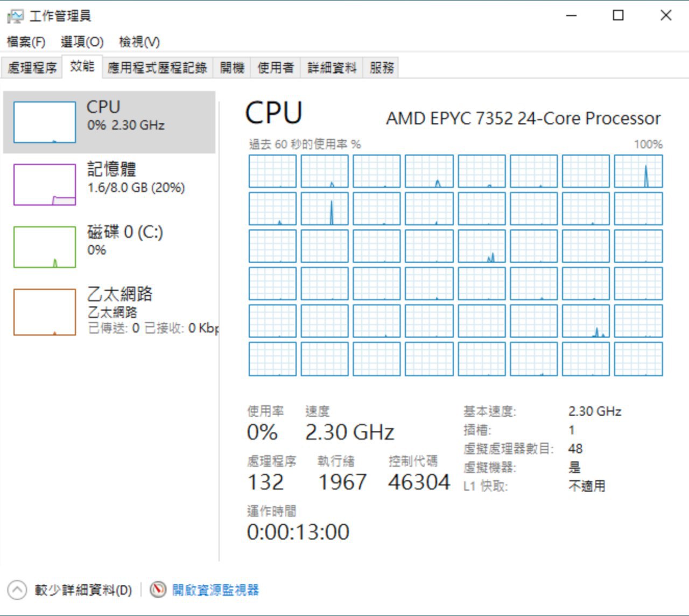
Task: Open the 檔案(F) menu
Action: 26,41
